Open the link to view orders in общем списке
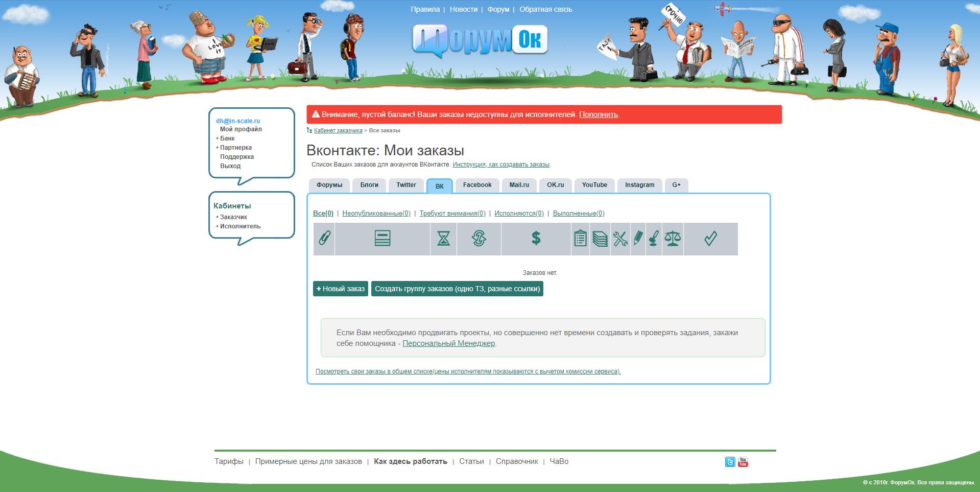The width and height of the screenshot is (980, 492). [x=468, y=371]
